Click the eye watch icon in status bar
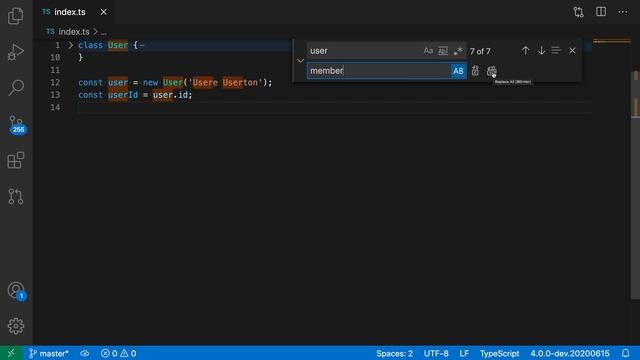The width and height of the screenshot is (640, 360). point(84,353)
